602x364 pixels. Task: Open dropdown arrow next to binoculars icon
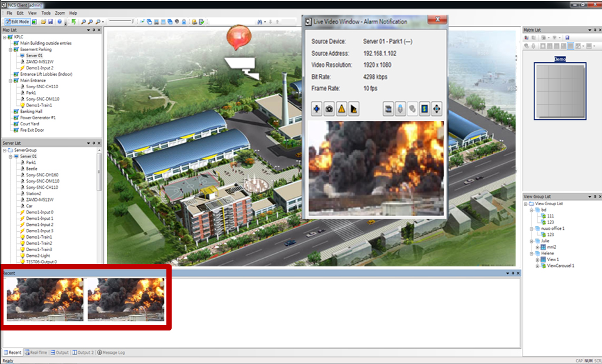tap(265, 22)
